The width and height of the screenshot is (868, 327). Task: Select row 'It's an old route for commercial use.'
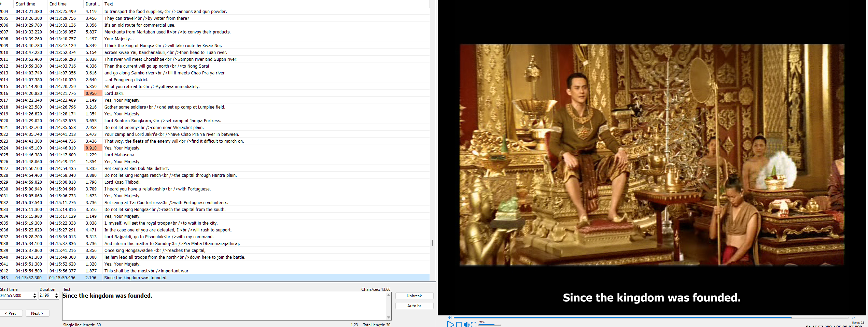point(214,25)
